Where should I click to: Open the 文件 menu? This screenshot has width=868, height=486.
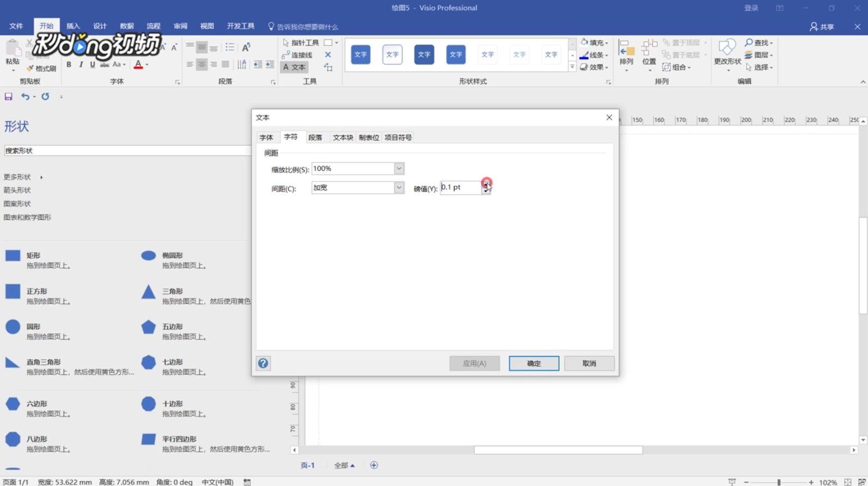click(16, 26)
